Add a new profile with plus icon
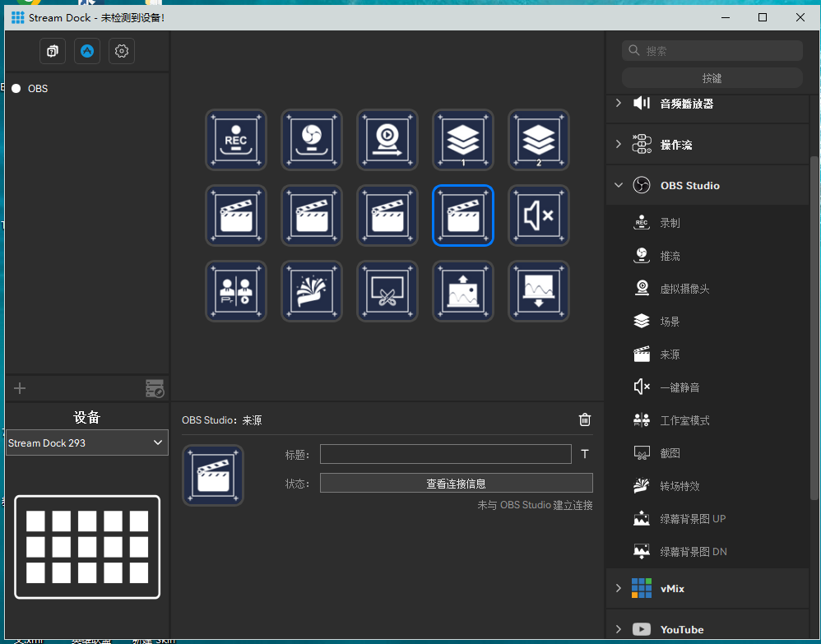 20,388
